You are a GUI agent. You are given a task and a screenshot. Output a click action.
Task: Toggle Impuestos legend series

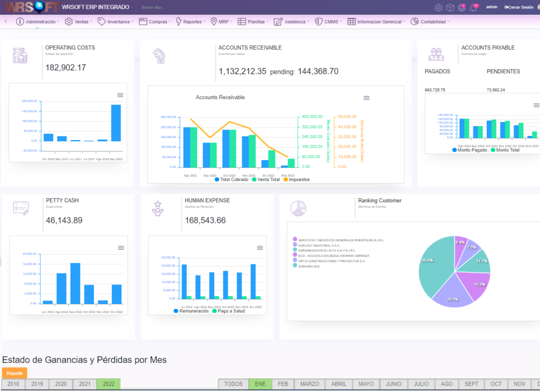pos(296,180)
